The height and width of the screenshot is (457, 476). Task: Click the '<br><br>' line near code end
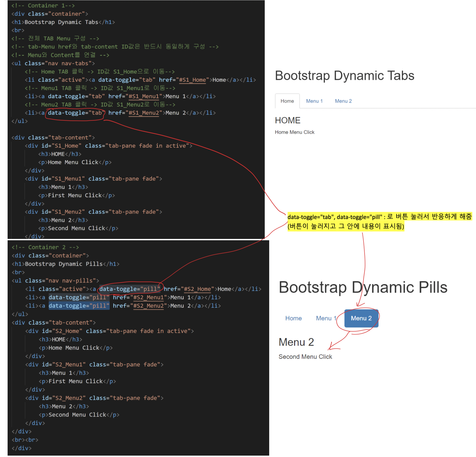coord(25,440)
